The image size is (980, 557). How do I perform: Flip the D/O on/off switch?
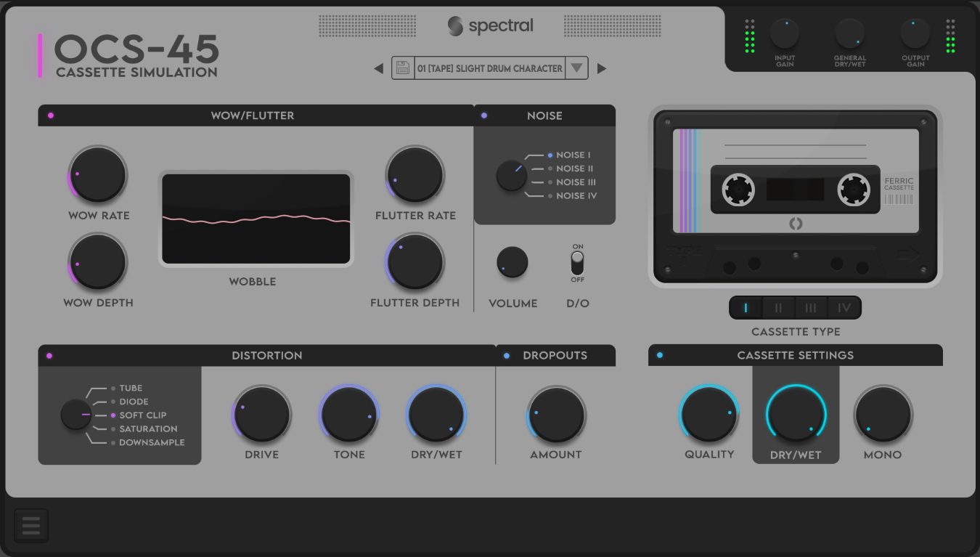578,262
